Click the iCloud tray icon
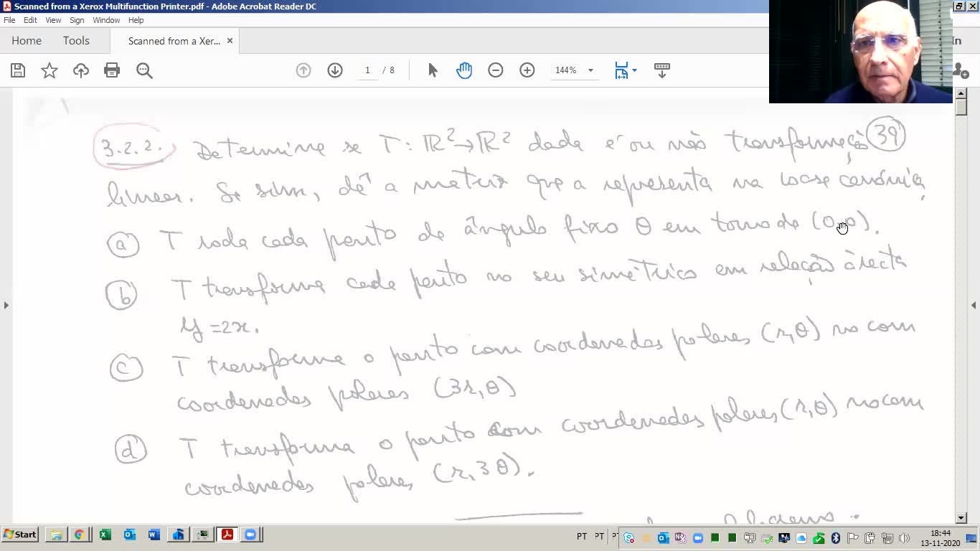The image size is (980, 551). click(801, 538)
